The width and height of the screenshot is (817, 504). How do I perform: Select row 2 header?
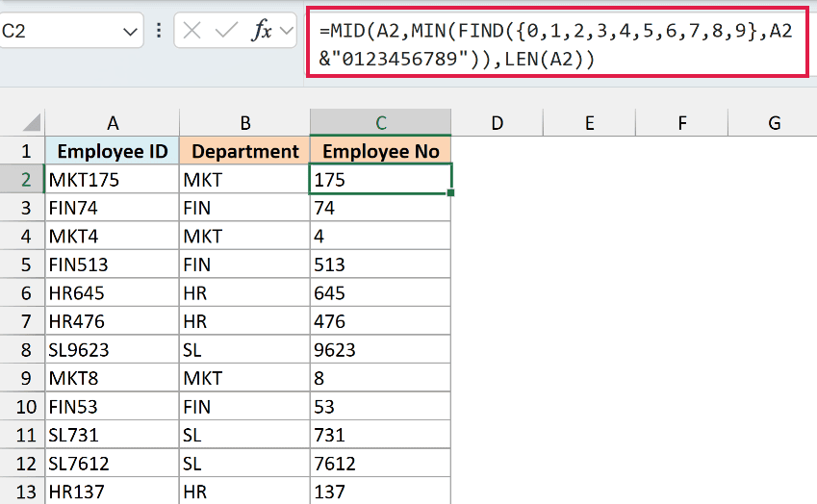click(22, 180)
